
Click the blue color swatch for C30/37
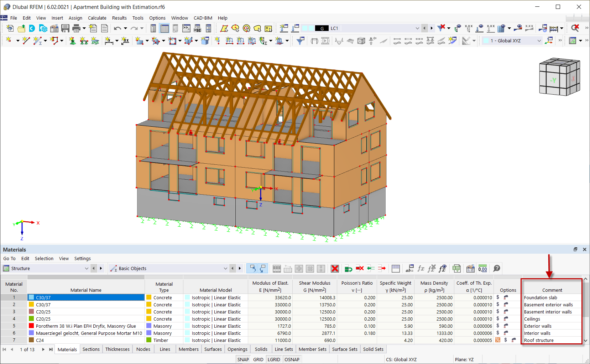click(31, 297)
